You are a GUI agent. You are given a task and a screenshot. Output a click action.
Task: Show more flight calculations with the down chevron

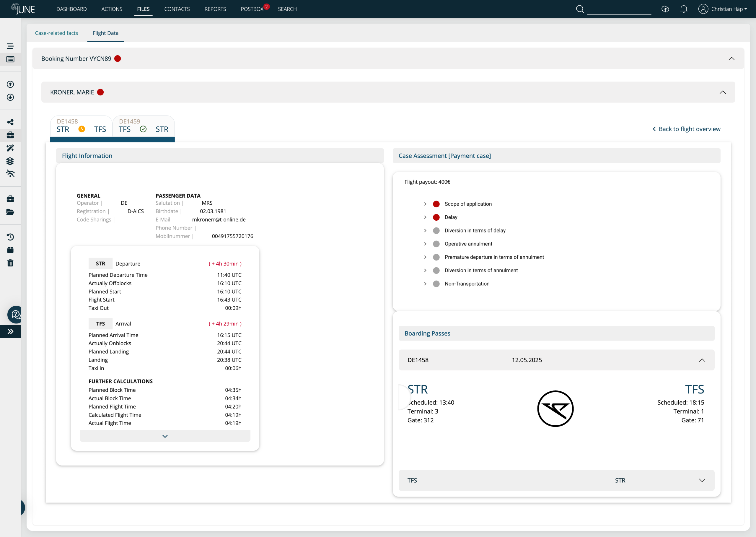click(165, 436)
